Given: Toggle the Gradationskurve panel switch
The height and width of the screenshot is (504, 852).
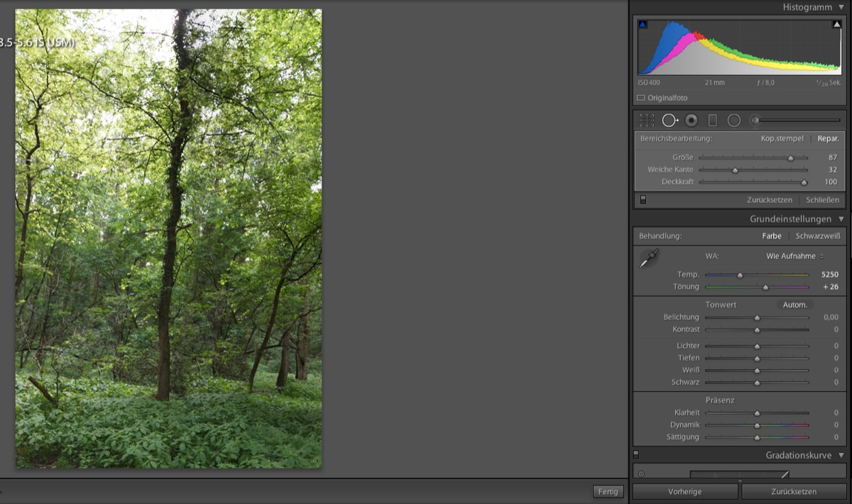Looking at the screenshot, I should (636, 454).
